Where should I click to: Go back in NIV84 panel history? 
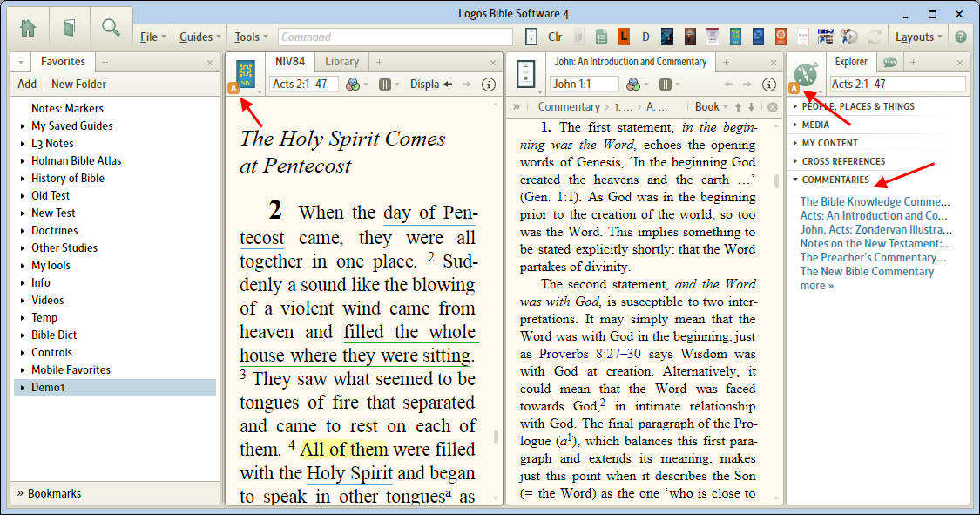click(448, 85)
